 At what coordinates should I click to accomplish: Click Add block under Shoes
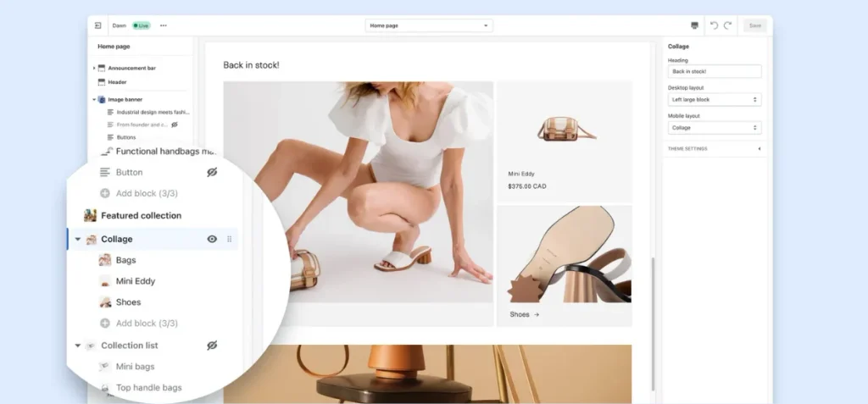[x=147, y=324]
